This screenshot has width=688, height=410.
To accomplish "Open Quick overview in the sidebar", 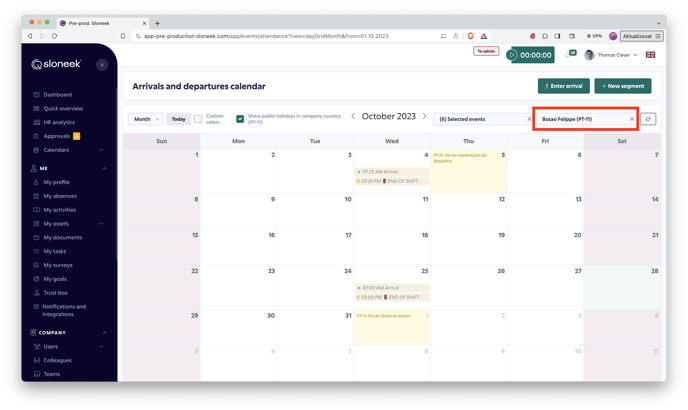I will pyautogui.click(x=63, y=108).
